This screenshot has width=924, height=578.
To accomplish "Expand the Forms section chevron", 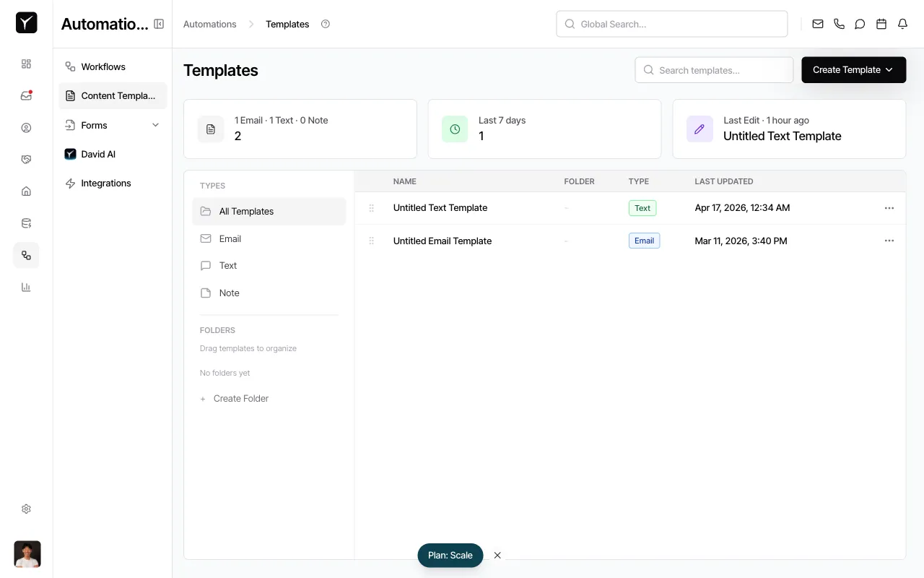I will pyautogui.click(x=155, y=125).
